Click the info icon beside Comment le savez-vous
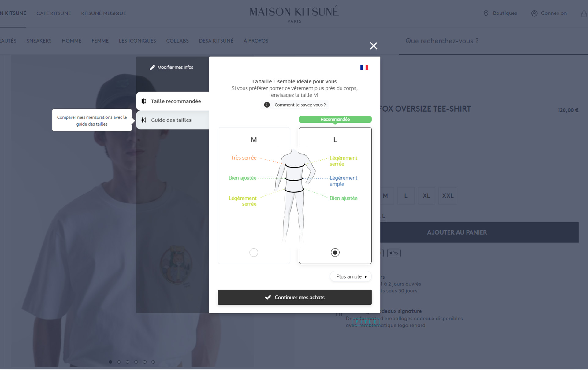 tap(266, 105)
